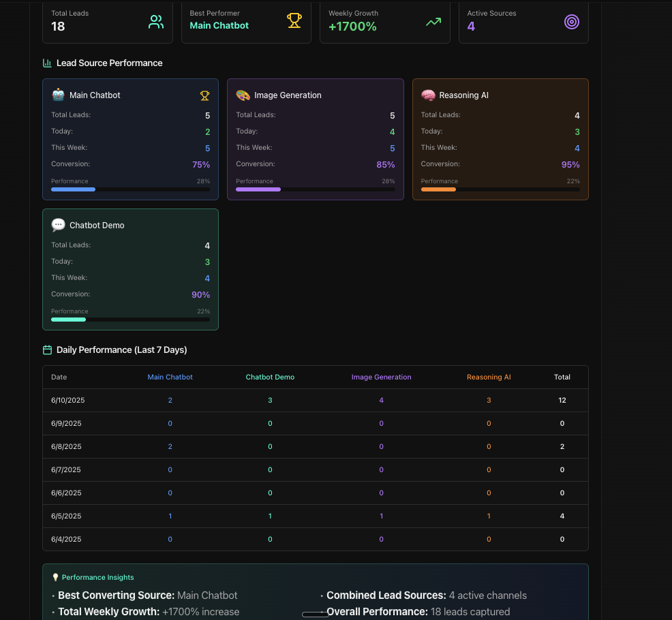
Task: Click the speech bubble icon on Chatbot Demo
Action: click(x=58, y=225)
